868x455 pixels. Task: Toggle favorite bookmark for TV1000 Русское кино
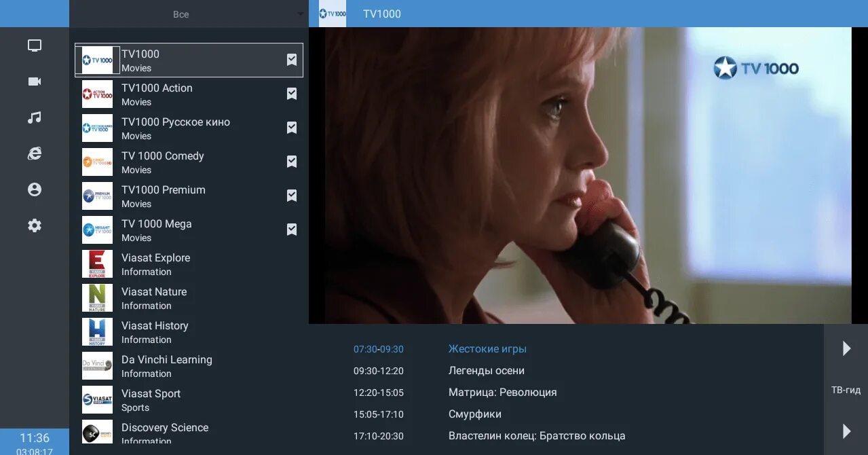pyautogui.click(x=292, y=128)
